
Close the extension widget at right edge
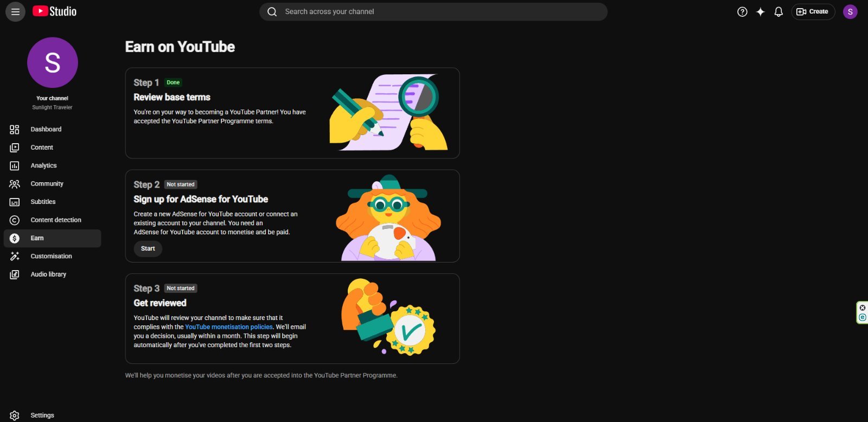[863, 308]
